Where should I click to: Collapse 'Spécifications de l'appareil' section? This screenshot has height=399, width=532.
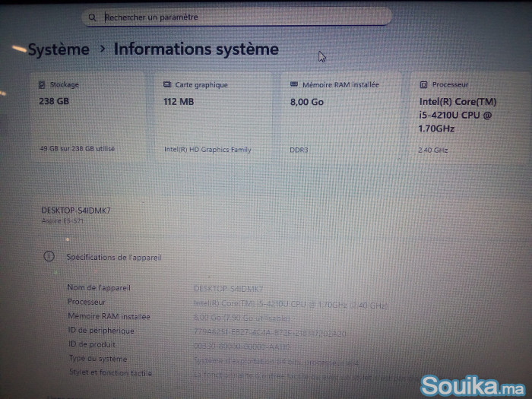[114, 257]
